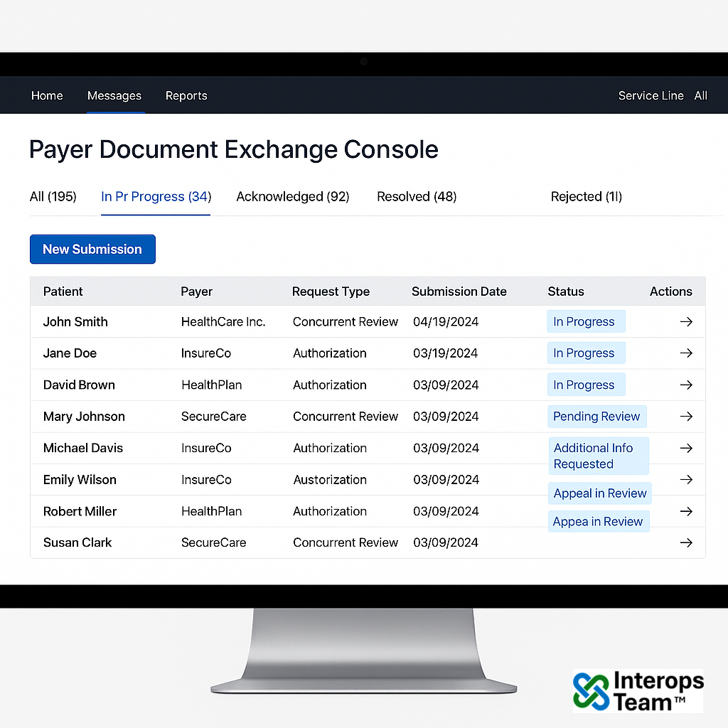
Task: Open Service Line All filter
Action: click(663, 96)
